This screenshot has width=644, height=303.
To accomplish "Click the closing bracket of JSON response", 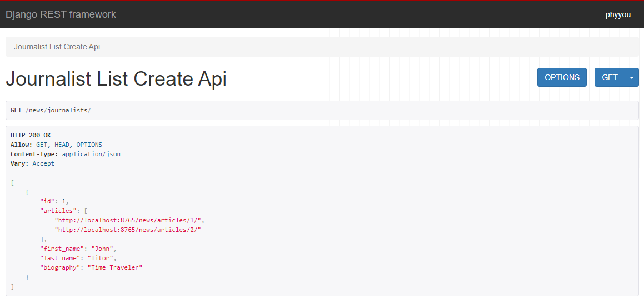I will pos(12,286).
